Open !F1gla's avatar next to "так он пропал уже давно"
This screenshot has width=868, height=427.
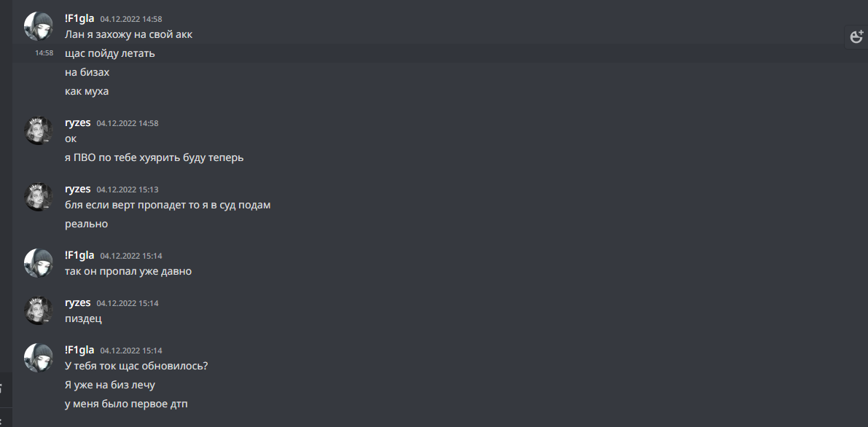pyautogui.click(x=38, y=263)
